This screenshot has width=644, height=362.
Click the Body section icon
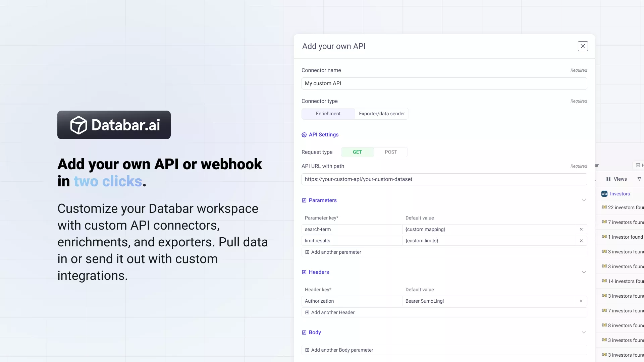point(304,333)
